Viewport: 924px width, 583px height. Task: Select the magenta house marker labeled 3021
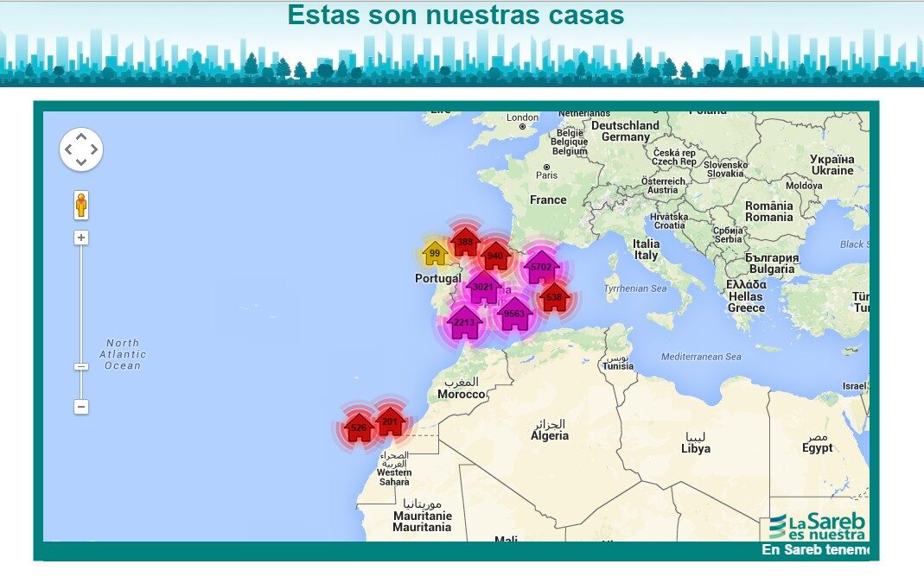pos(483,288)
